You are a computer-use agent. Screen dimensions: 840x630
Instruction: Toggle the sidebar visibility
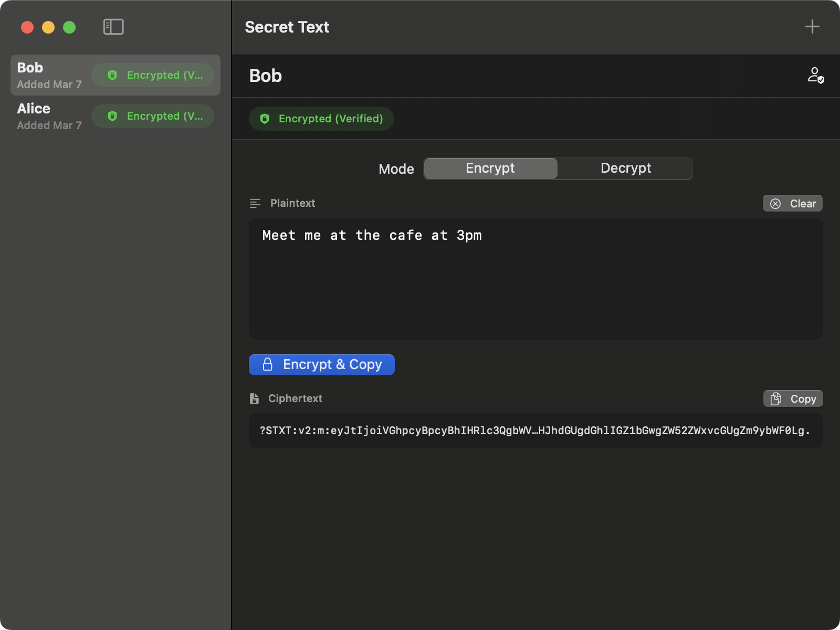click(x=114, y=26)
